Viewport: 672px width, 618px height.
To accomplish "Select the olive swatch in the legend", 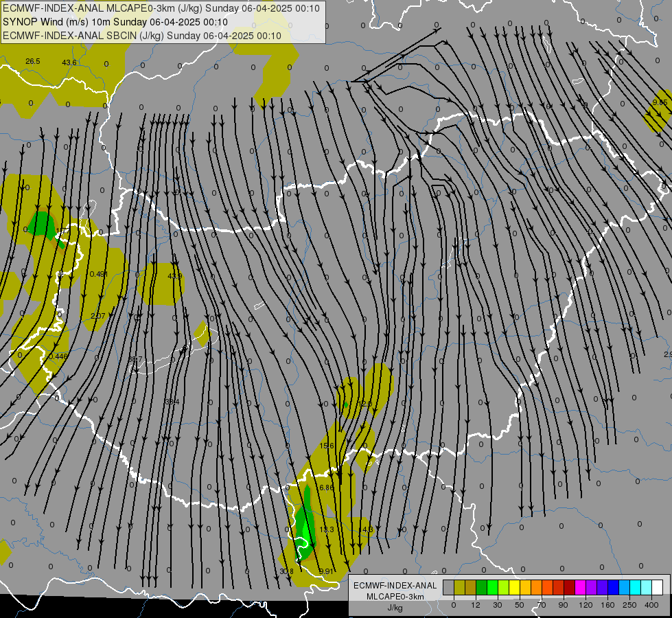I will point(459,587).
